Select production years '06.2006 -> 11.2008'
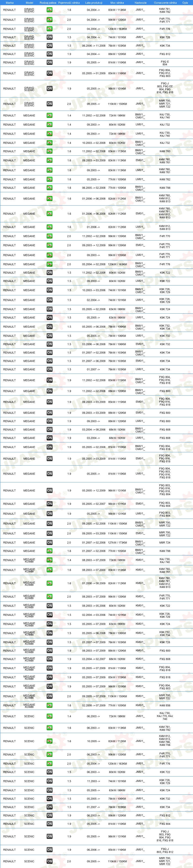Viewport: 193px width, 868px height. tap(94, 46)
